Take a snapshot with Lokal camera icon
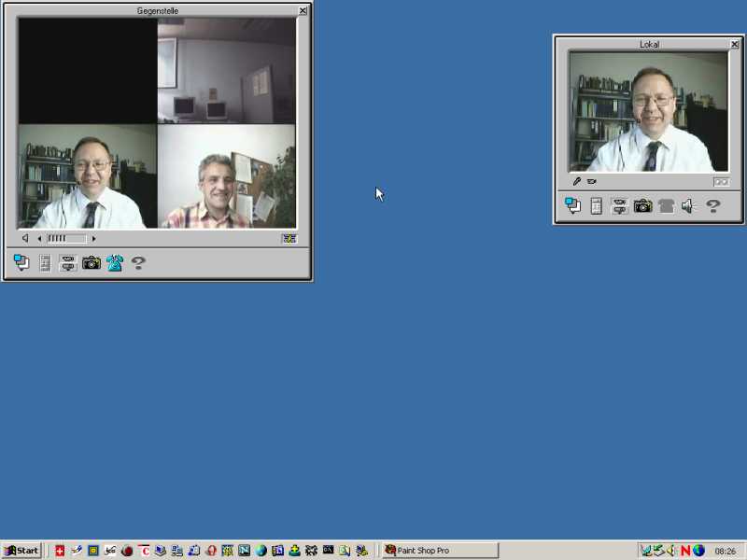Screen dimensions: 747x560 point(642,205)
